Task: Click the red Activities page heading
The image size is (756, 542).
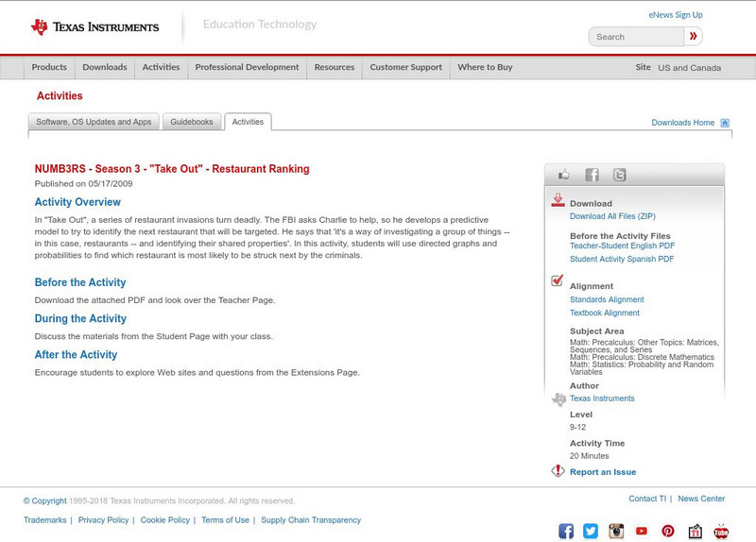Action: click(60, 96)
